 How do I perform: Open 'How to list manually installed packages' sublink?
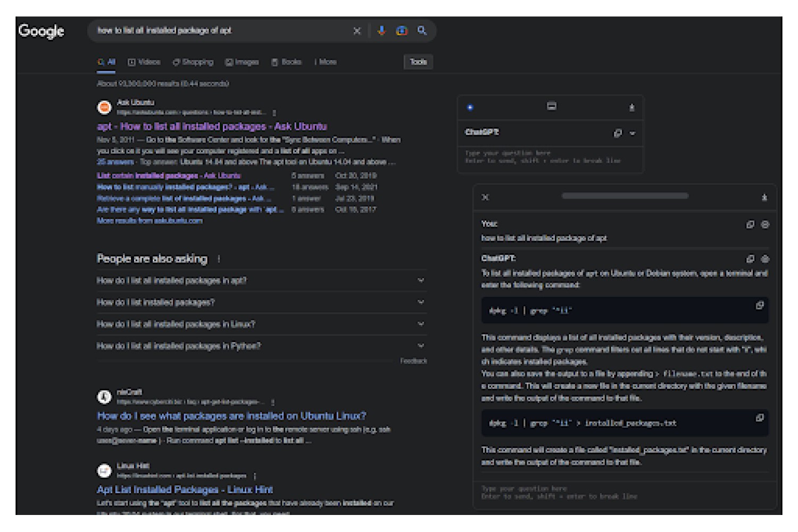(x=186, y=187)
